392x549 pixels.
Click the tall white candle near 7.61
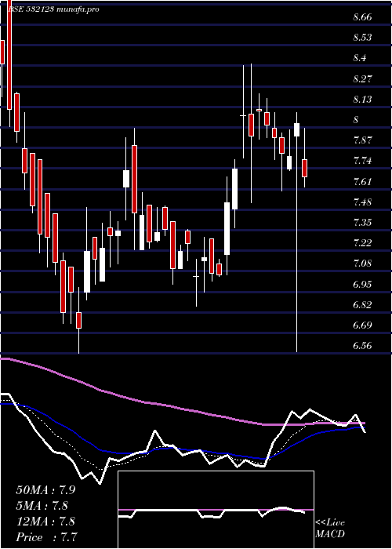pos(234,189)
